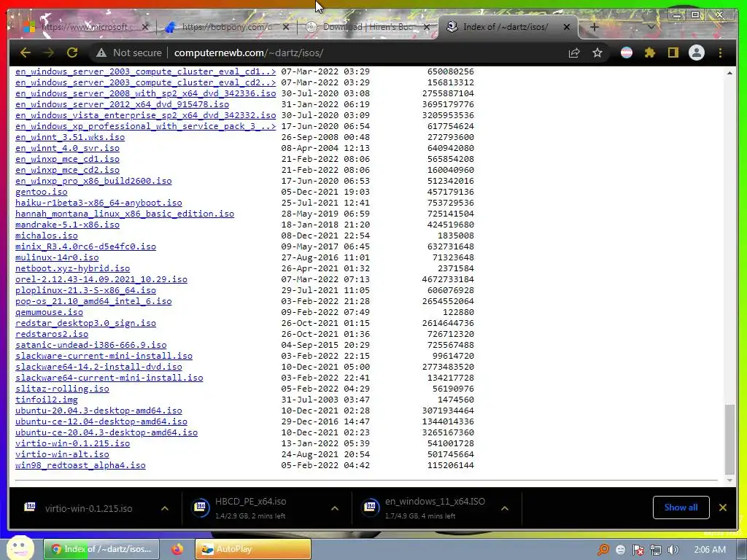Click en_winnt_3.51.wks.iso link
The width and height of the screenshot is (747, 560).
point(70,137)
